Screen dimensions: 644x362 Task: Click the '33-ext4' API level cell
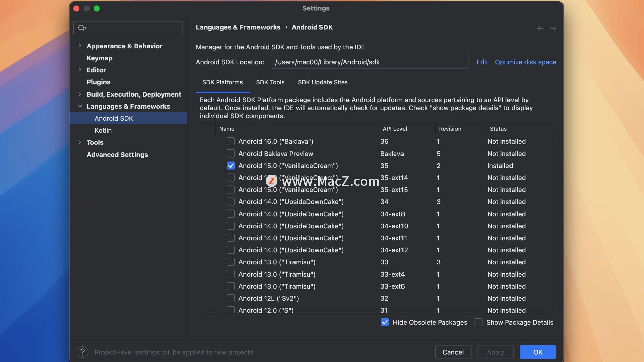[392, 274]
